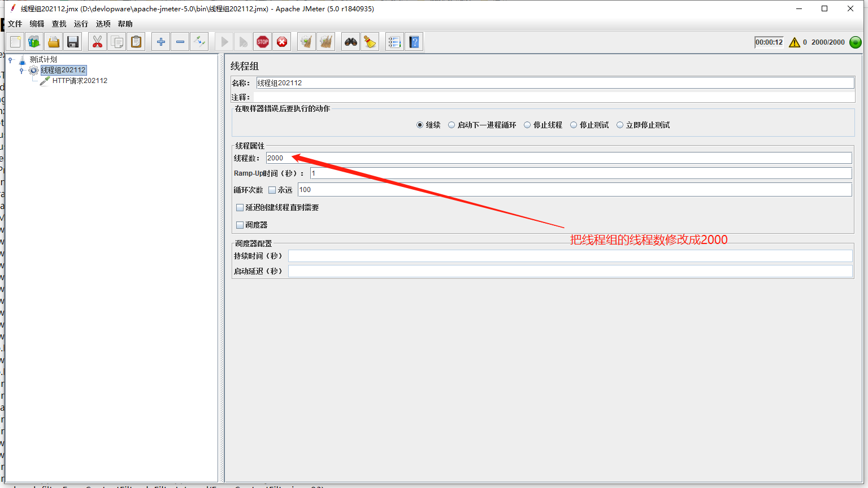Stop the test with STOP sign icon
This screenshot has height=488, width=868.
(263, 42)
